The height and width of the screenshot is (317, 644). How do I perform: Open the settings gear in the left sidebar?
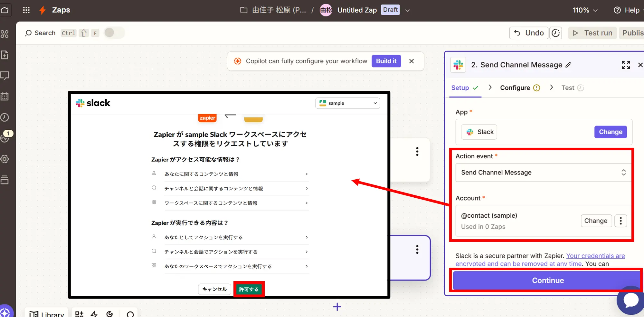pos(5,159)
